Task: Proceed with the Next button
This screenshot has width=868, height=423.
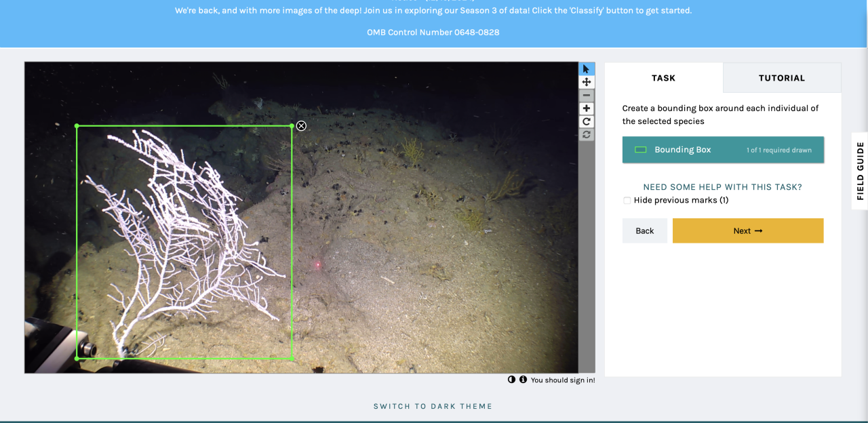Action: click(x=748, y=230)
